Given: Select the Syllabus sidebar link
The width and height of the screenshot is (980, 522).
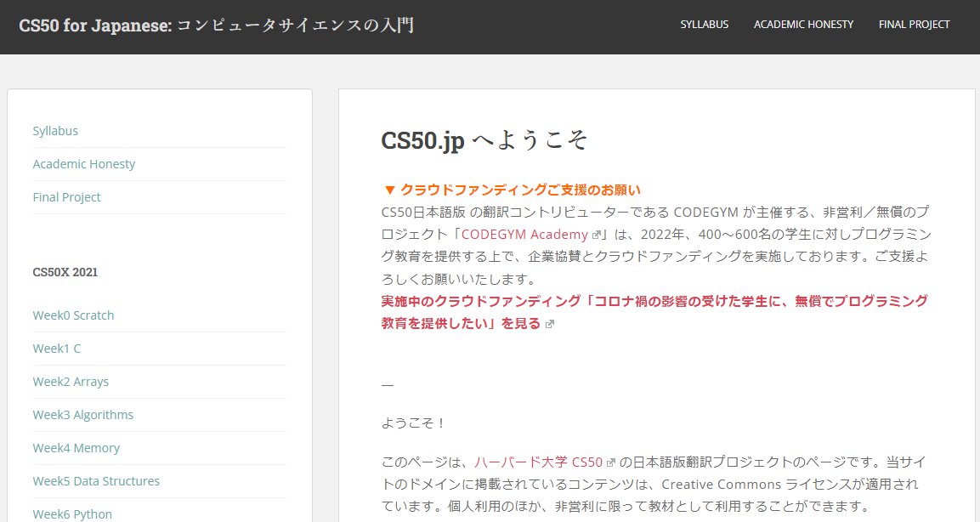Looking at the screenshot, I should tap(55, 131).
